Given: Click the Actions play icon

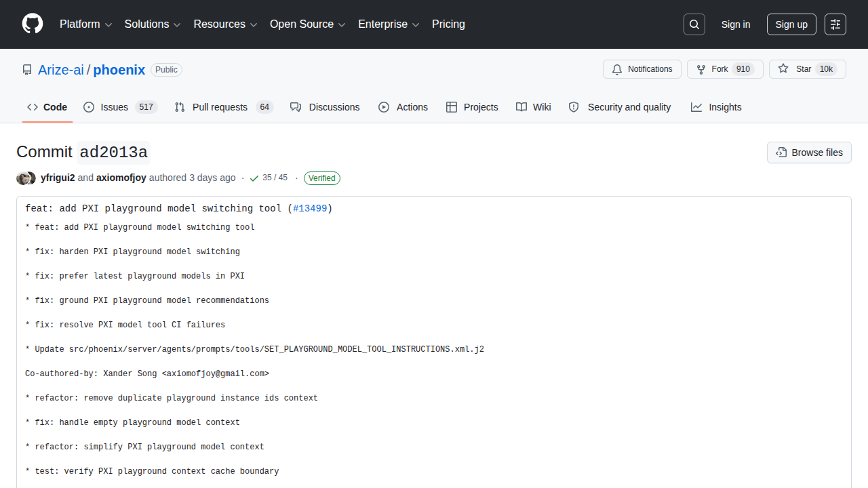Looking at the screenshot, I should coord(384,107).
